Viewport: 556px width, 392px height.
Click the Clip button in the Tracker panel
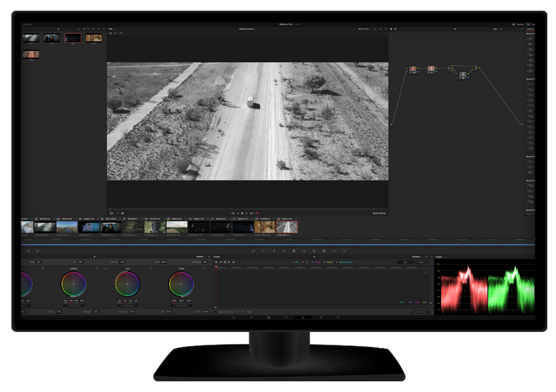405,262
